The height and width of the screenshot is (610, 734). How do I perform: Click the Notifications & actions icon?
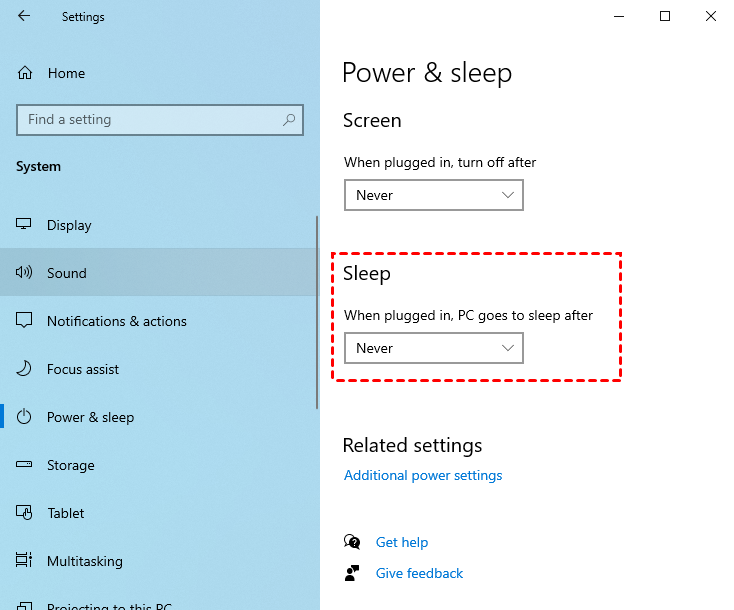click(x=24, y=321)
